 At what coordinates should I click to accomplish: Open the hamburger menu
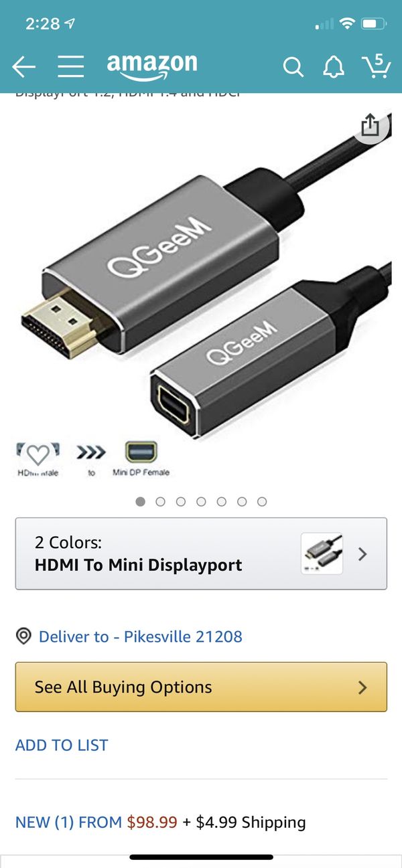(70, 66)
